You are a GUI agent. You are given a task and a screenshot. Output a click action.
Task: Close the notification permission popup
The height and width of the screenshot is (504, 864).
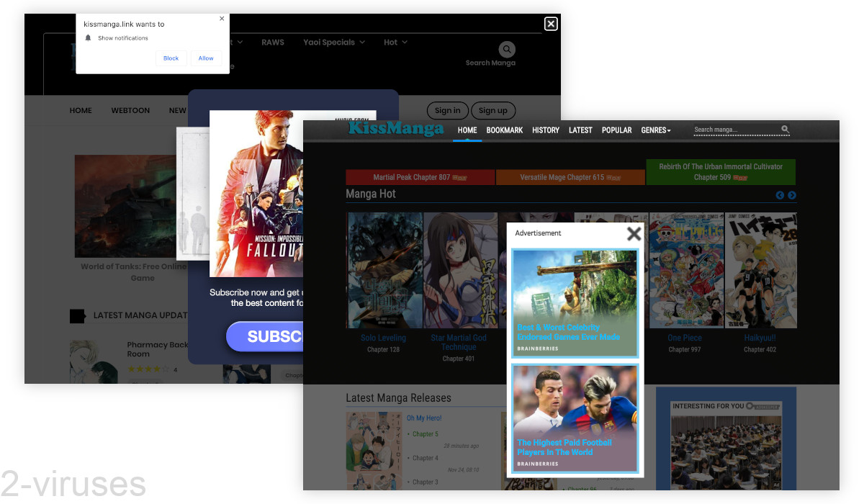point(222,19)
